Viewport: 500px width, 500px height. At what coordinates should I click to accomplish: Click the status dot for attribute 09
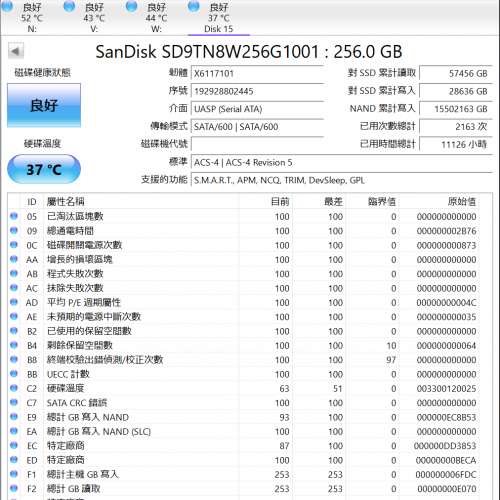click(x=14, y=230)
